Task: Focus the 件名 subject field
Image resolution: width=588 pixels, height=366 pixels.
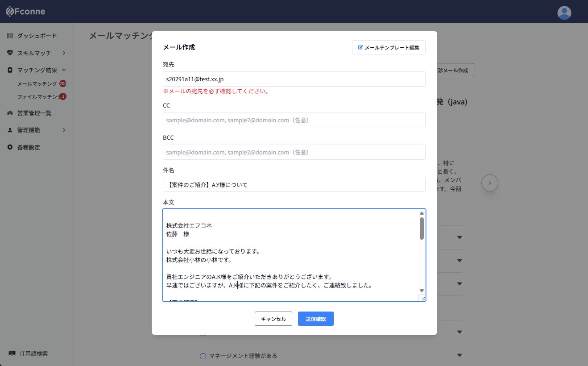Action: coord(294,184)
